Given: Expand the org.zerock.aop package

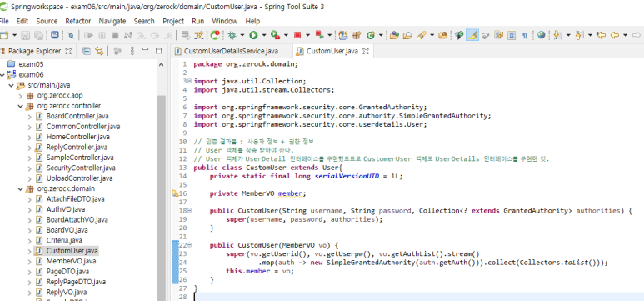Looking at the screenshot, I should click(x=20, y=96).
